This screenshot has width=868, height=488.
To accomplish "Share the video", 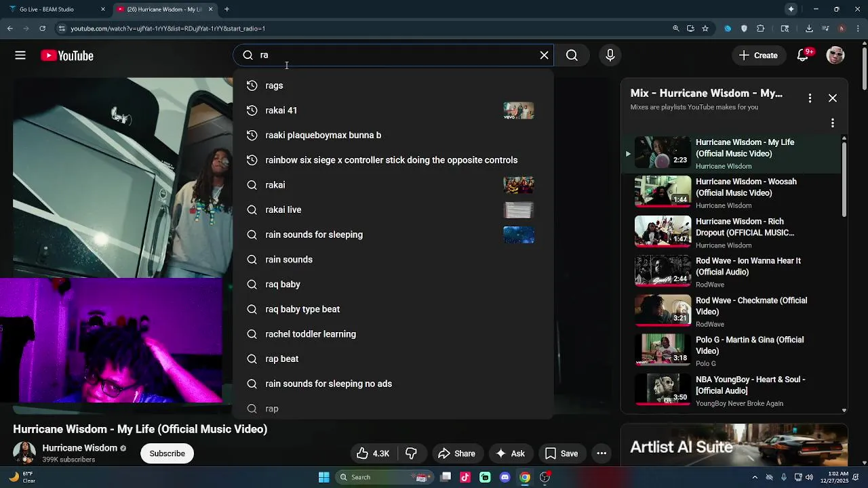I will point(456,453).
